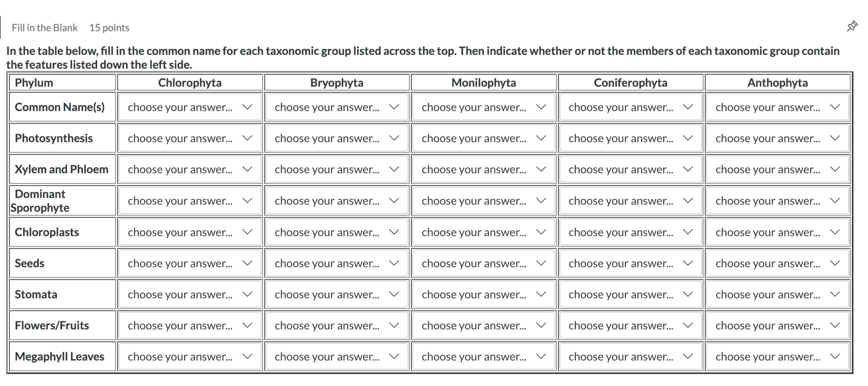Viewport: 868px width, 386px height.
Task: Open the Xylem and Phloem dropdown for Chlorophyta
Action: click(189, 169)
